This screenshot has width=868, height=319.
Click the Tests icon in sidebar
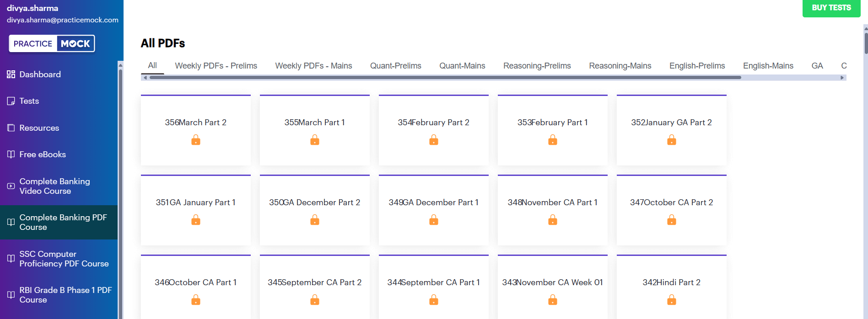pos(11,101)
